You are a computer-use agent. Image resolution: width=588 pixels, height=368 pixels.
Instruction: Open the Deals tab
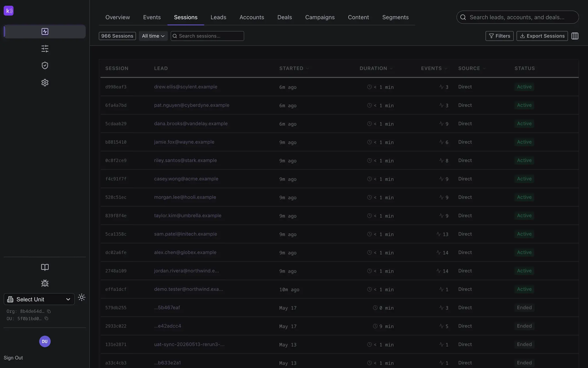pyautogui.click(x=285, y=17)
